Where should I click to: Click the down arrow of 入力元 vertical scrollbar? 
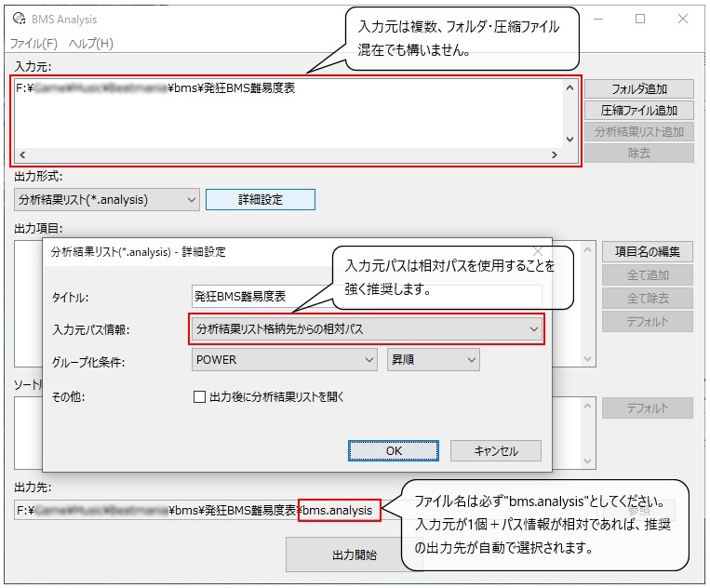pyautogui.click(x=569, y=139)
